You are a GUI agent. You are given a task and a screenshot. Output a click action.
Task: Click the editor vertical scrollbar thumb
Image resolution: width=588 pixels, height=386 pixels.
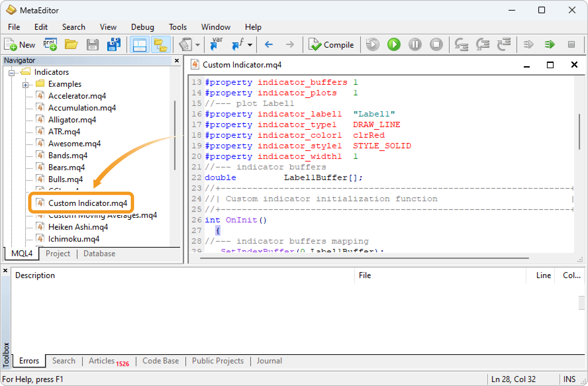point(579,131)
